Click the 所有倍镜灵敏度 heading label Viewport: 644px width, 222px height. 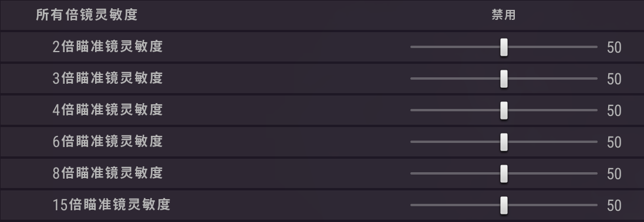[87, 15]
